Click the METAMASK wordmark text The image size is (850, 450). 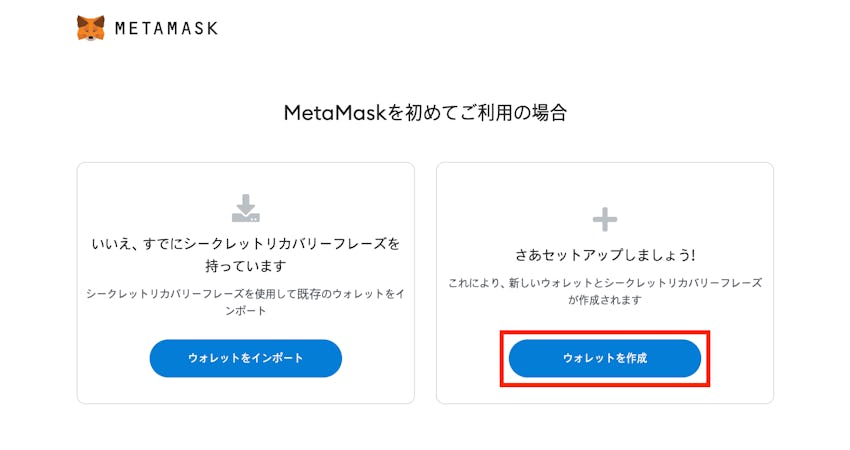tap(166, 29)
